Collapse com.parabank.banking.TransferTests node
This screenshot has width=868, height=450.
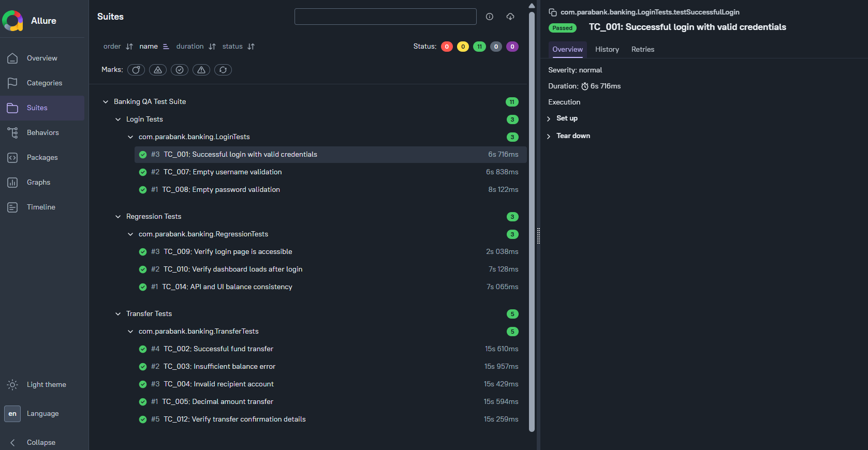coord(130,332)
